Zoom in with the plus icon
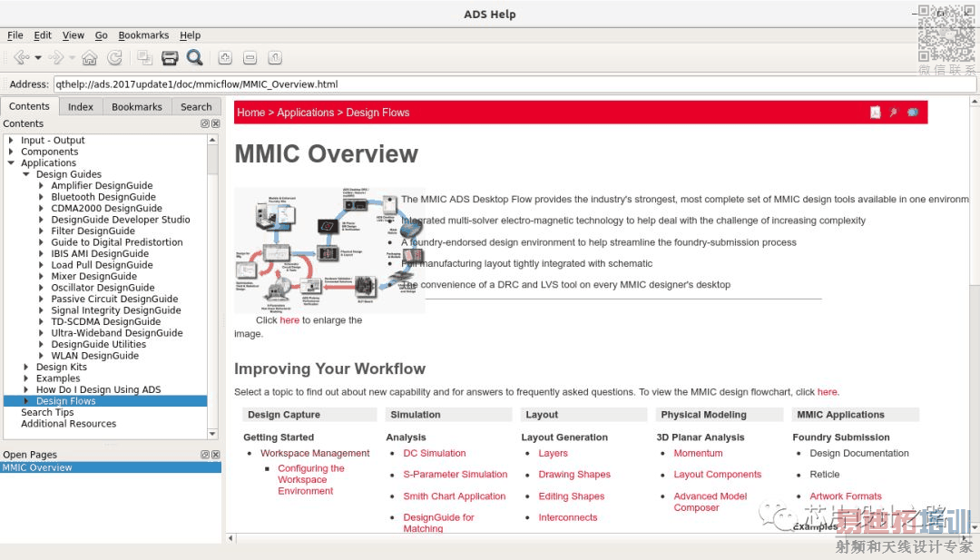Viewport: 980px width, 560px height. 225,58
